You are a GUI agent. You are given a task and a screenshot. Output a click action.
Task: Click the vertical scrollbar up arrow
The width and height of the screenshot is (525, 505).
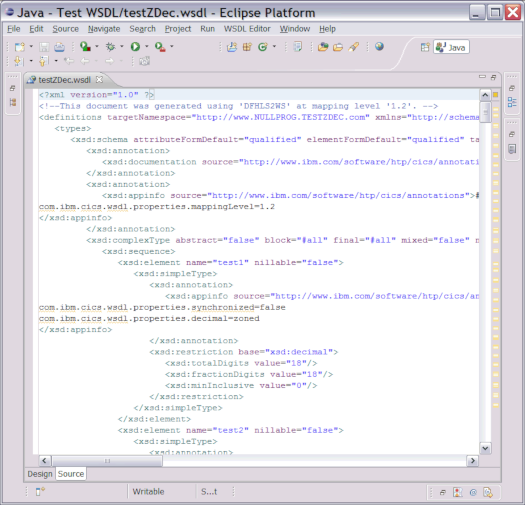(x=485, y=96)
